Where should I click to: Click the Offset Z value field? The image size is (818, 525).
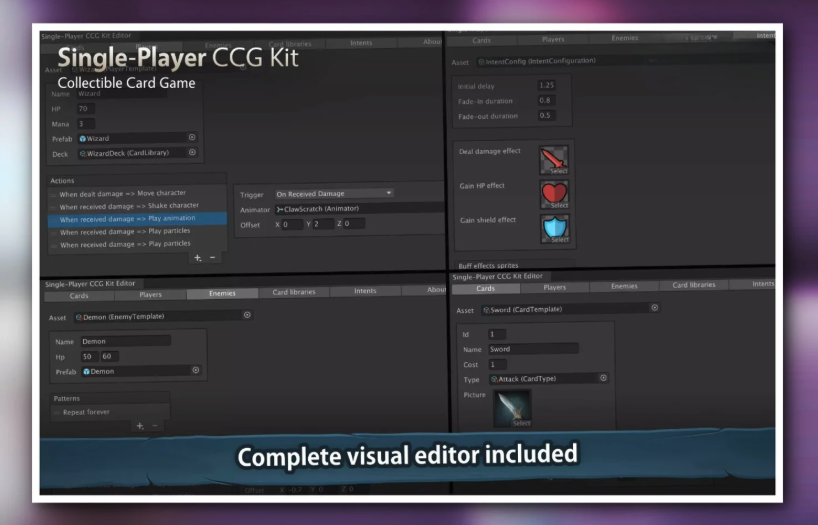(x=354, y=223)
